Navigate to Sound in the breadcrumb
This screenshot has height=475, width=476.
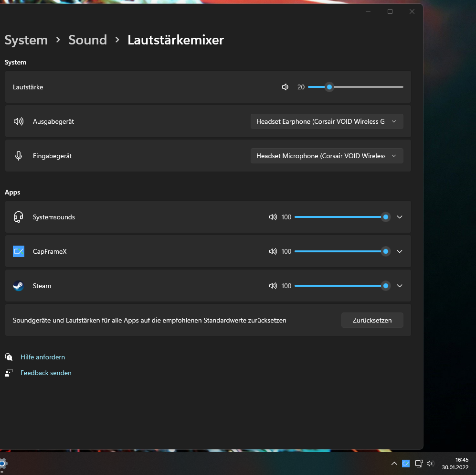point(87,40)
